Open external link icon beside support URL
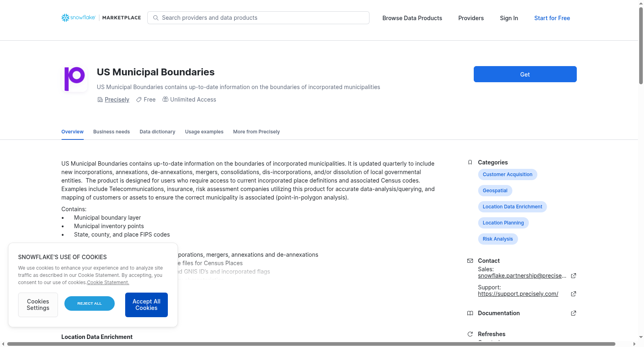644x347 pixels. pyautogui.click(x=574, y=294)
